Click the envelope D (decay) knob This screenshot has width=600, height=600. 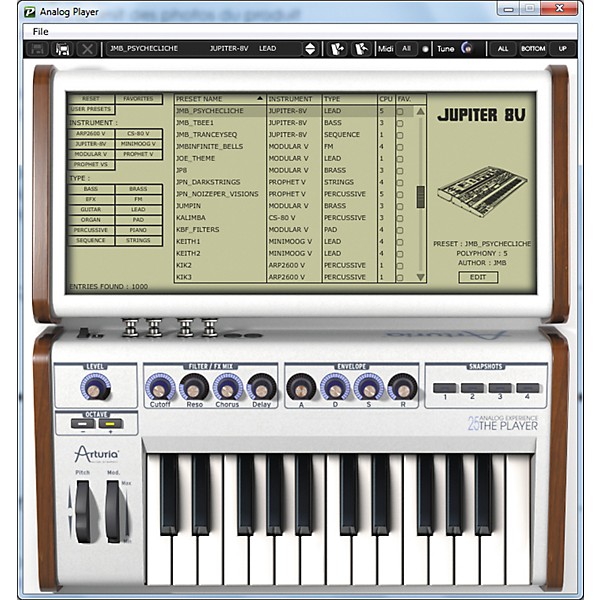335,388
